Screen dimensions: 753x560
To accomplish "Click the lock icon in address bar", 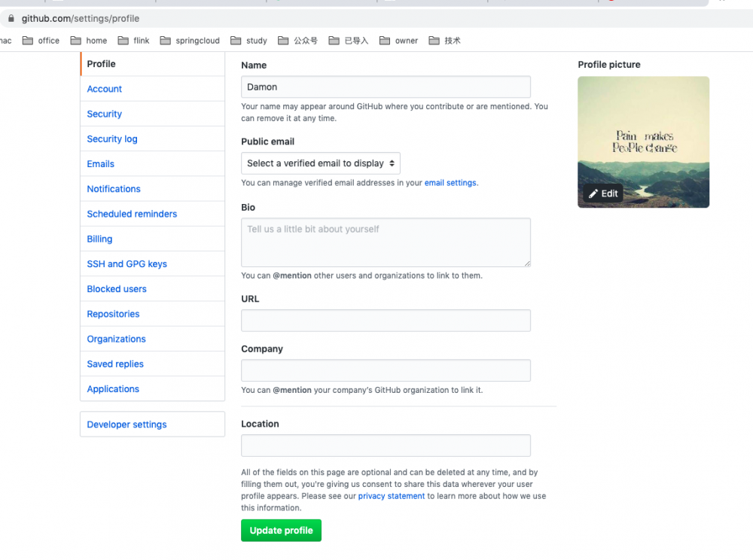I will click(x=11, y=18).
